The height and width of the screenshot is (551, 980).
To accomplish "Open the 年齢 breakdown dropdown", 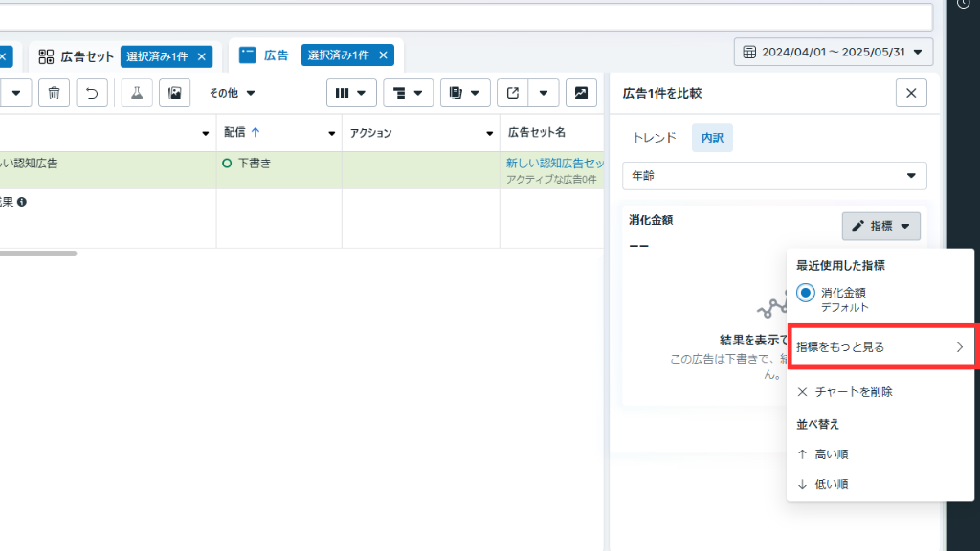I will pyautogui.click(x=774, y=176).
